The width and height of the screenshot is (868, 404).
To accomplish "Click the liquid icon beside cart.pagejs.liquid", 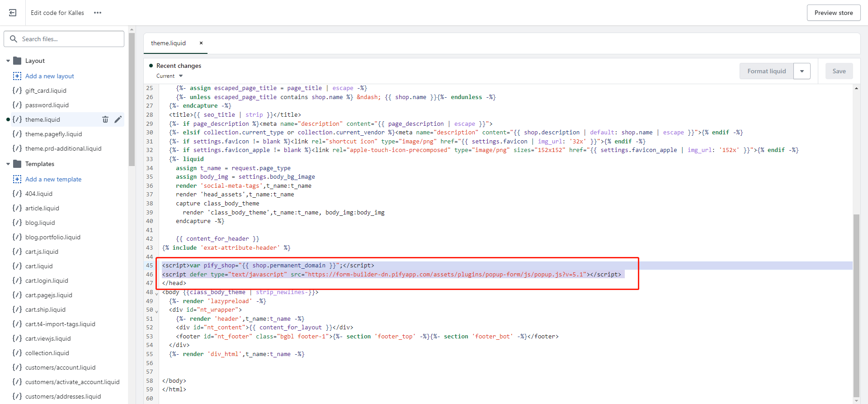I will [x=17, y=295].
